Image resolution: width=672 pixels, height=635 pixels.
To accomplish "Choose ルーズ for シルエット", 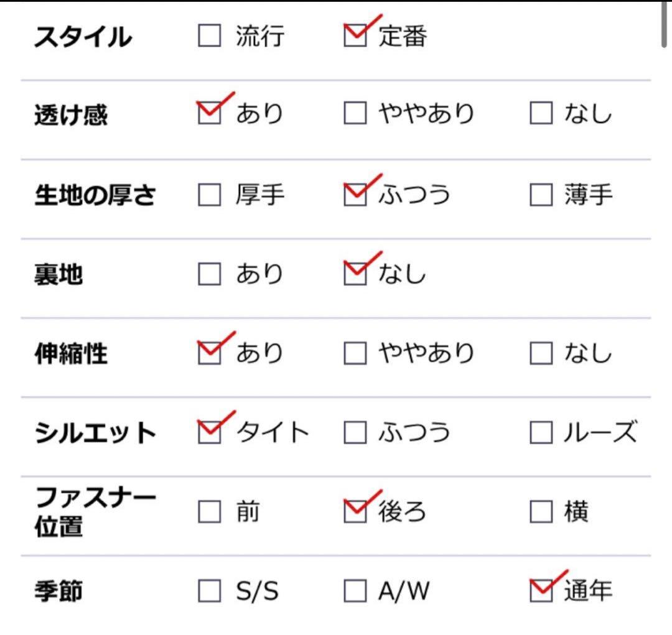I will [x=541, y=432].
